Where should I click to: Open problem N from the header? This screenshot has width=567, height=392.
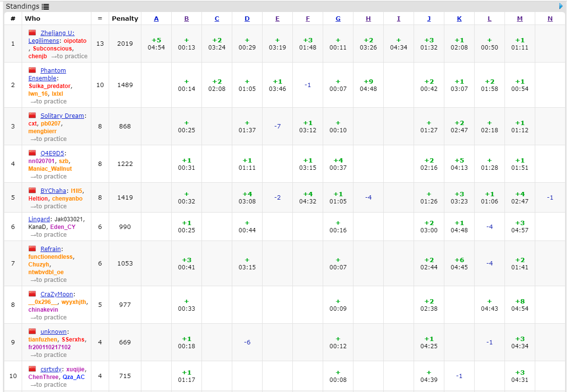click(550, 19)
